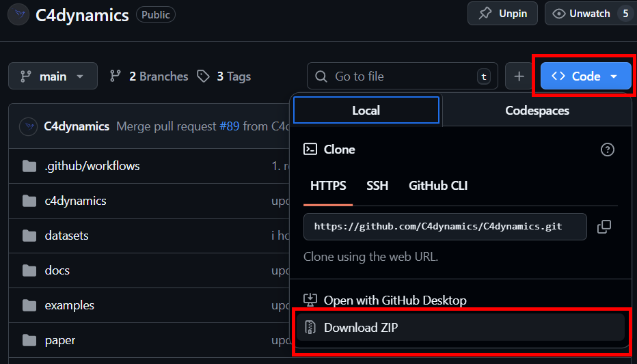The image size is (637, 364).
Task: Click the Clone heading text
Action: pyautogui.click(x=339, y=150)
